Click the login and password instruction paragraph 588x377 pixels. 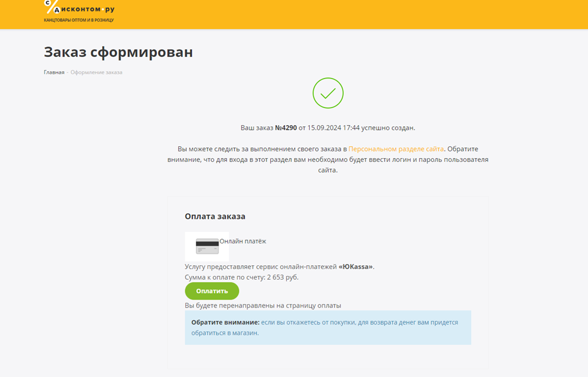[x=328, y=159]
